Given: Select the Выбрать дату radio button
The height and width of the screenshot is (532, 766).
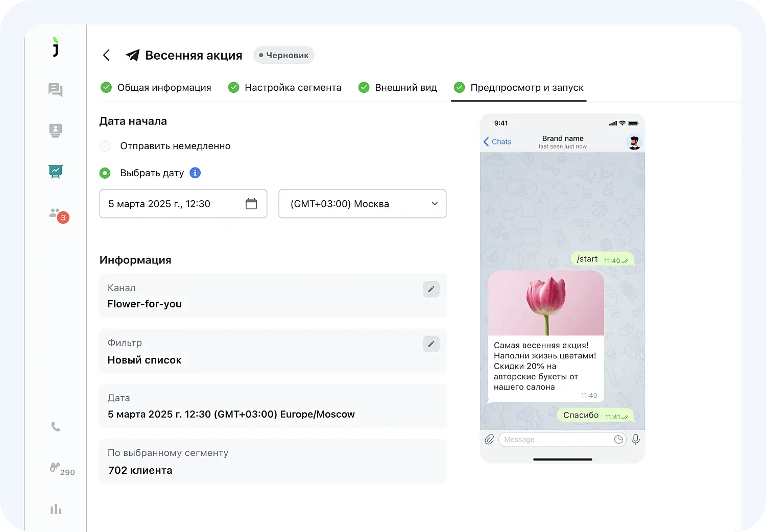Looking at the screenshot, I should [105, 173].
